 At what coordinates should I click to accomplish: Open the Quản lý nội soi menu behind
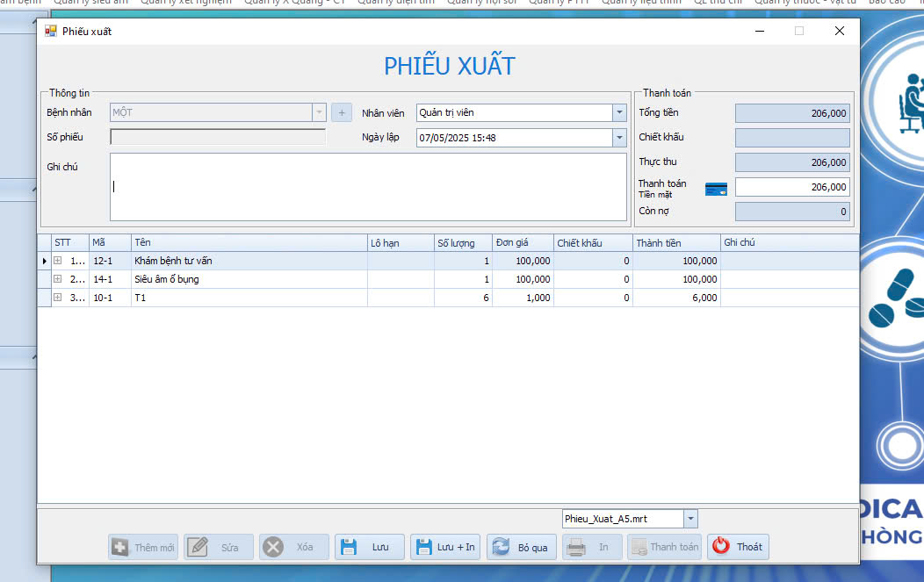(482, 3)
